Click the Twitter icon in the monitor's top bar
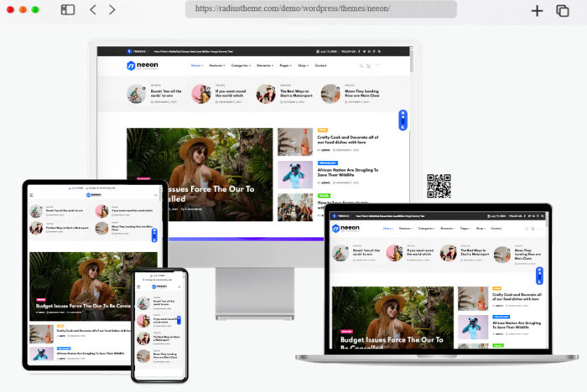This screenshot has height=392, width=587. 364,52
